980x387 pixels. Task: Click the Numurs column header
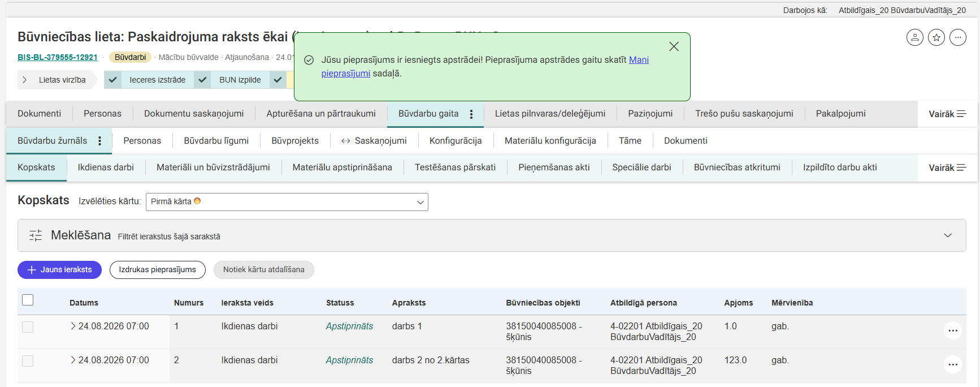[189, 303]
